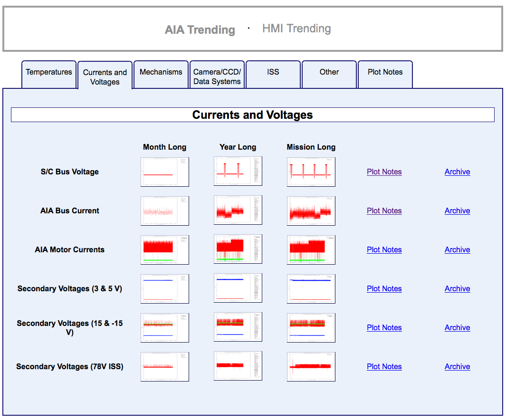Go to the Other tab
The width and height of the screenshot is (506, 420).
tap(329, 72)
